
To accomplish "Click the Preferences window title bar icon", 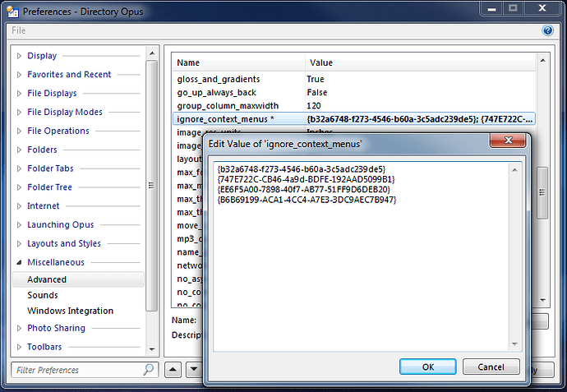I will (x=12, y=11).
